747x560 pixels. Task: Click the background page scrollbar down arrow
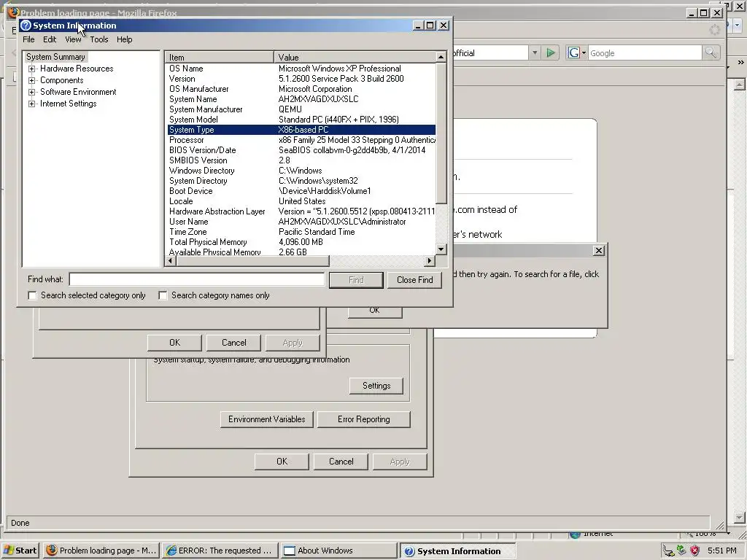point(740,518)
